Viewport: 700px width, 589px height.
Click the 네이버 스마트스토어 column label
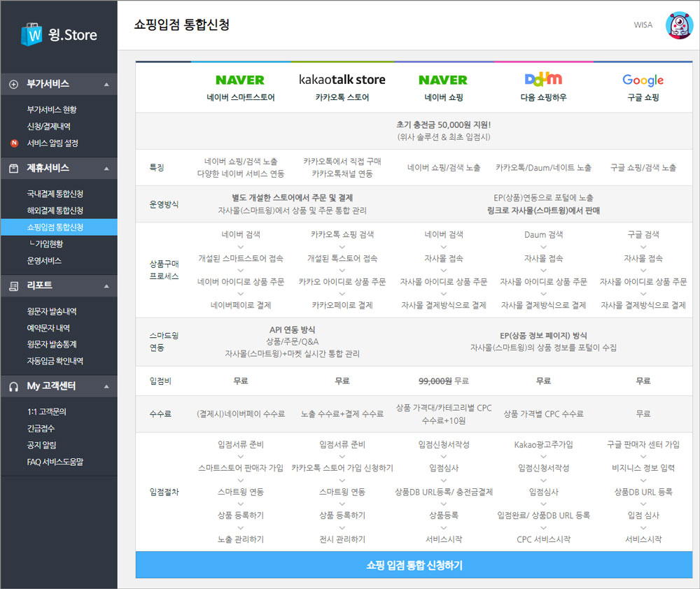point(241,97)
